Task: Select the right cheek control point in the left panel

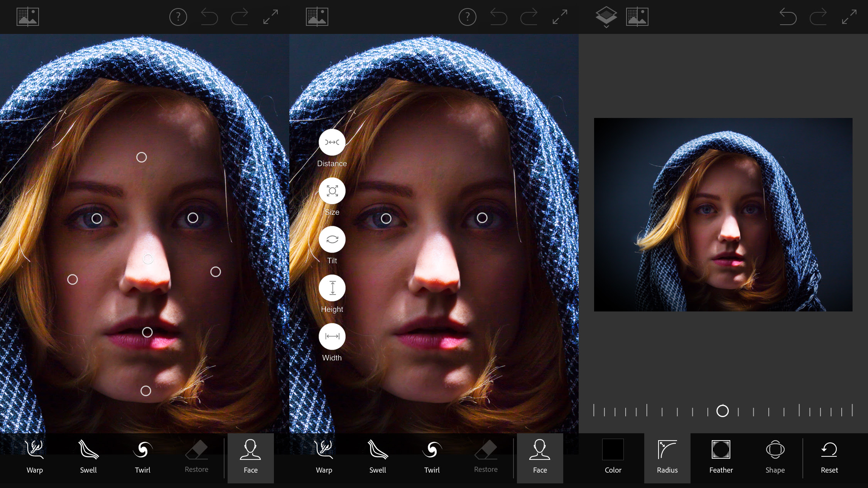Action: pos(216,272)
